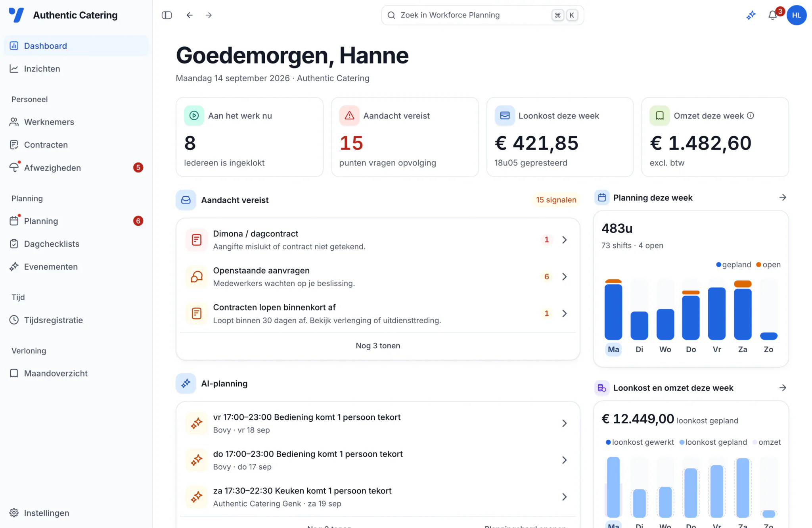Viewport: 812px width, 528px height.
Task: Open Werknemers in the sidebar
Action: (76, 122)
